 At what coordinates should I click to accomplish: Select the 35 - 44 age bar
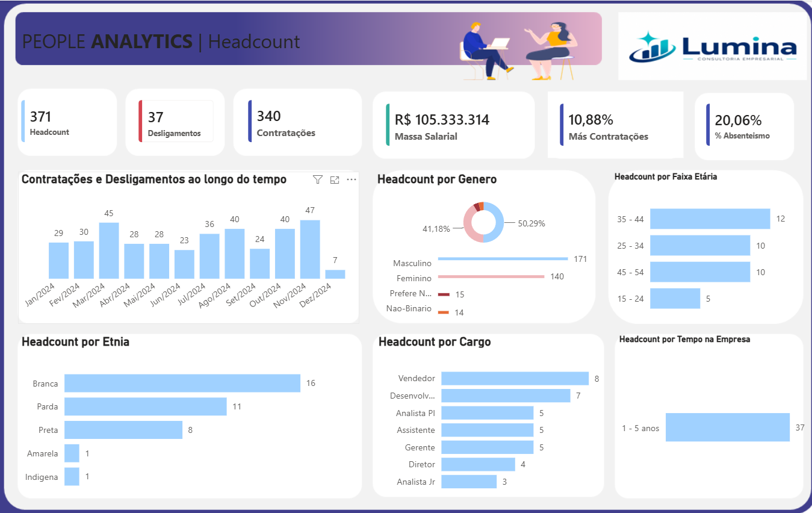pyautogui.click(x=710, y=219)
